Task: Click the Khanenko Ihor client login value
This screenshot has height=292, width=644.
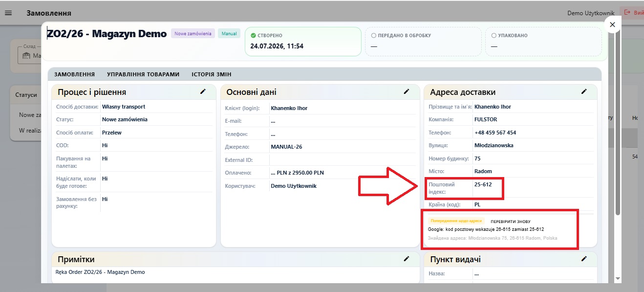Action: [x=289, y=108]
